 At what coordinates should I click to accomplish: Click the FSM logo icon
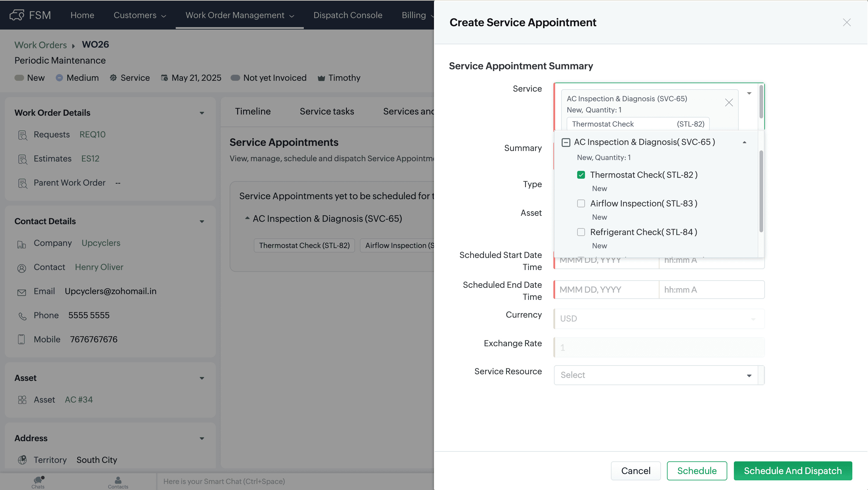point(17,15)
